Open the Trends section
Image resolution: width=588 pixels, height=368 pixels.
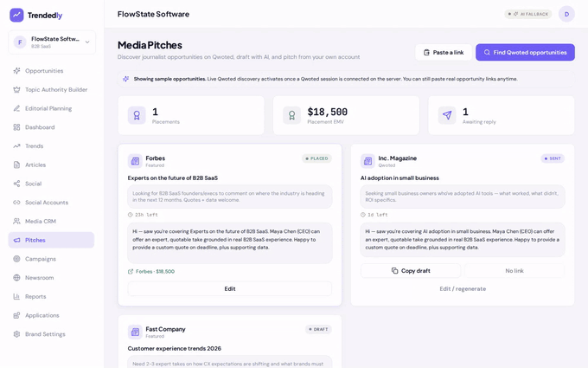coord(51,145)
